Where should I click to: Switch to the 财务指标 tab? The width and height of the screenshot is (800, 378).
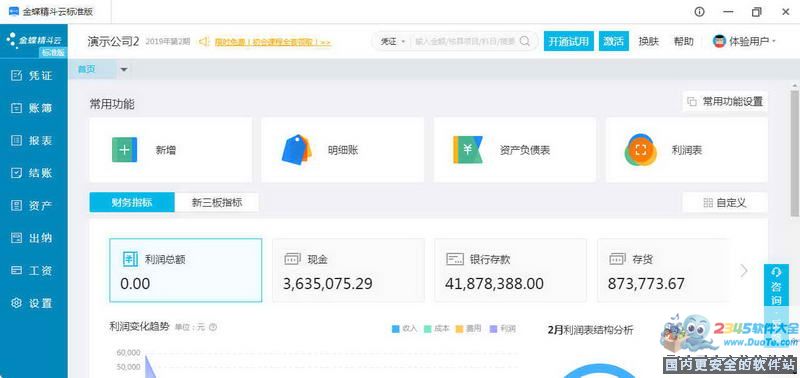tap(132, 203)
